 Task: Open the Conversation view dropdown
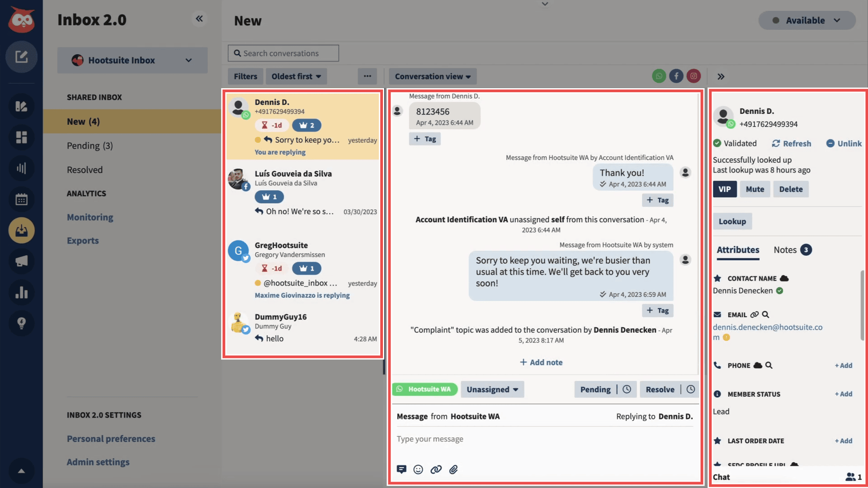(x=432, y=76)
